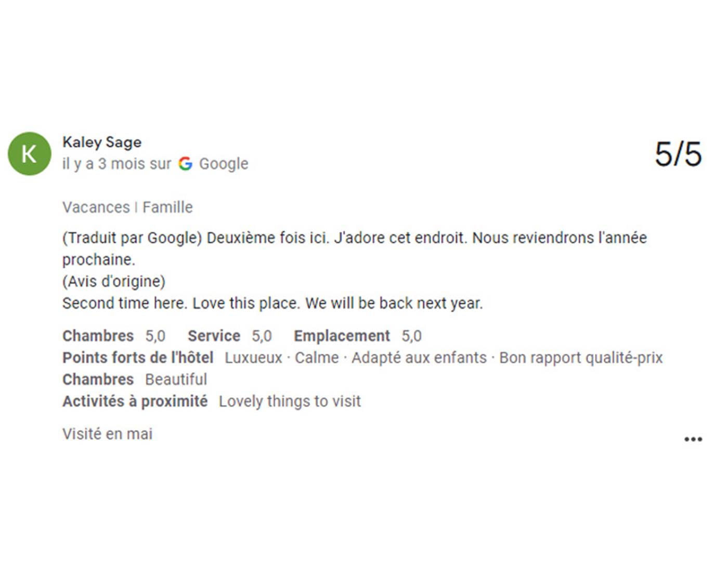
Task: Open the three-dot more options menu
Action: tap(693, 439)
